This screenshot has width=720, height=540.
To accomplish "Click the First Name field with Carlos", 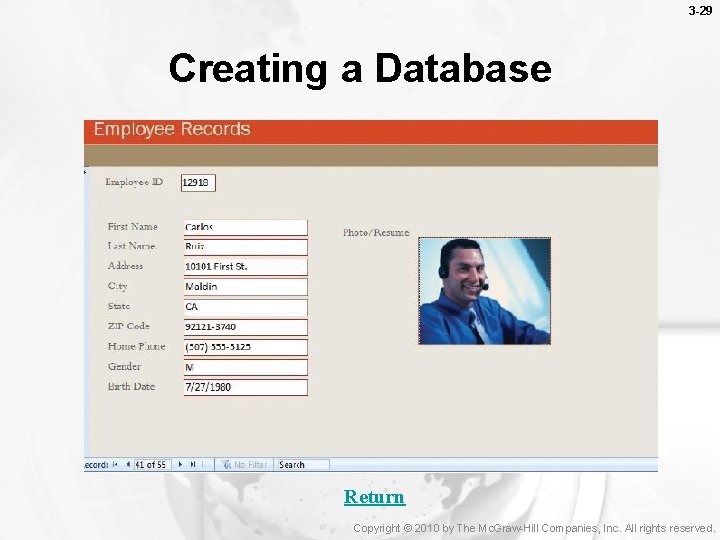I will pos(246,228).
